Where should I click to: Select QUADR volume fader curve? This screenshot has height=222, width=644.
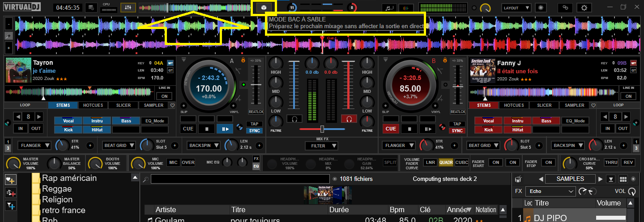(445, 163)
